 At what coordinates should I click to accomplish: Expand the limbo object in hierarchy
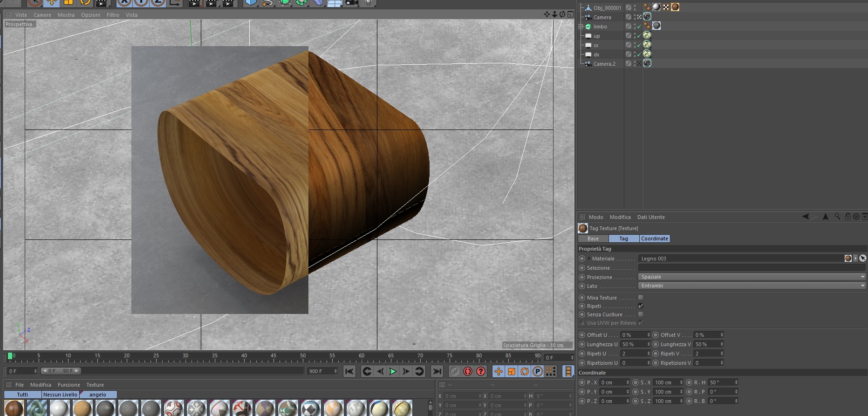pyautogui.click(x=581, y=27)
